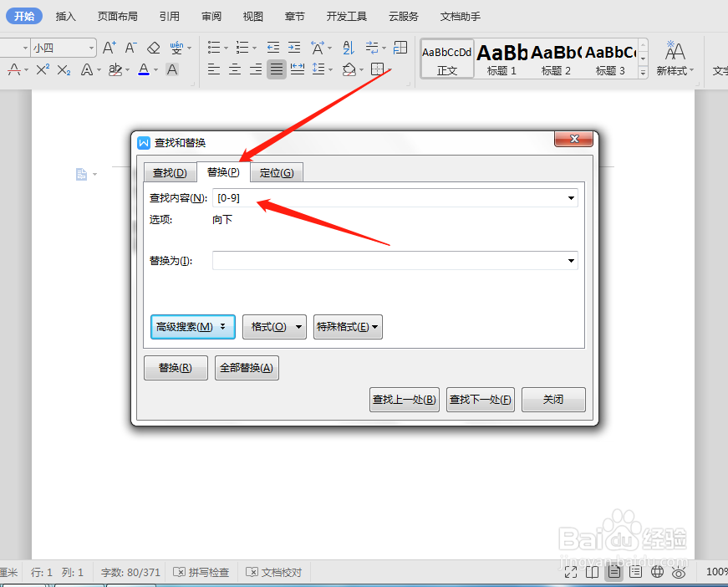
Task: Select the 正文 body style
Action: (447, 59)
